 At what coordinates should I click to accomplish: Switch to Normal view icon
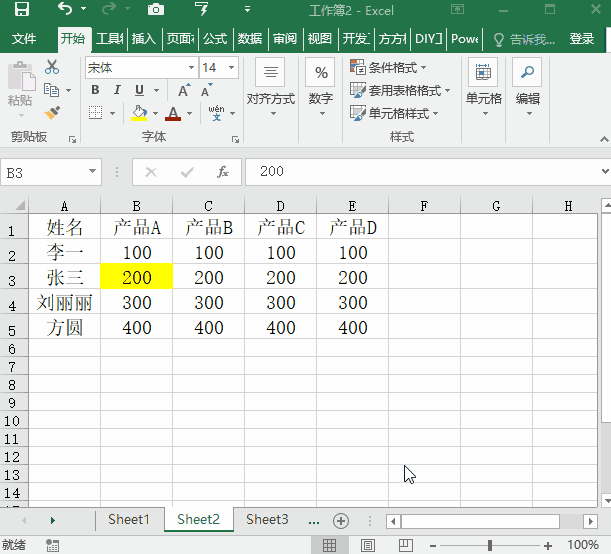point(329,545)
